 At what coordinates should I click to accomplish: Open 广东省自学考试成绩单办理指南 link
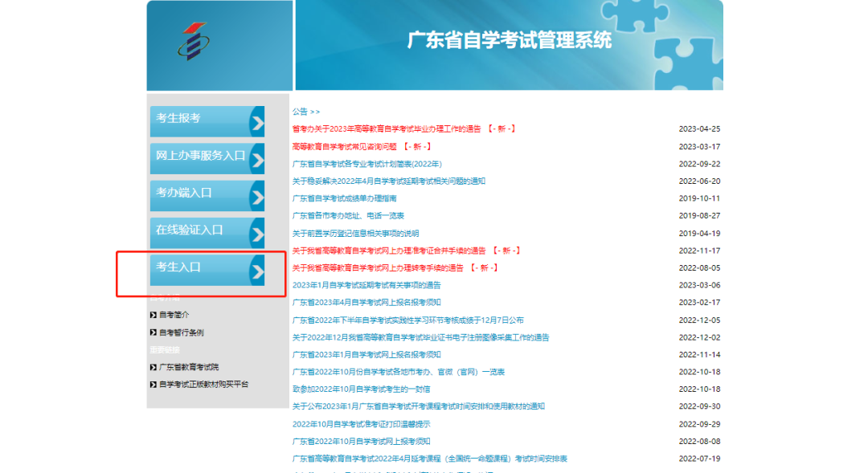tap(344, 198)
